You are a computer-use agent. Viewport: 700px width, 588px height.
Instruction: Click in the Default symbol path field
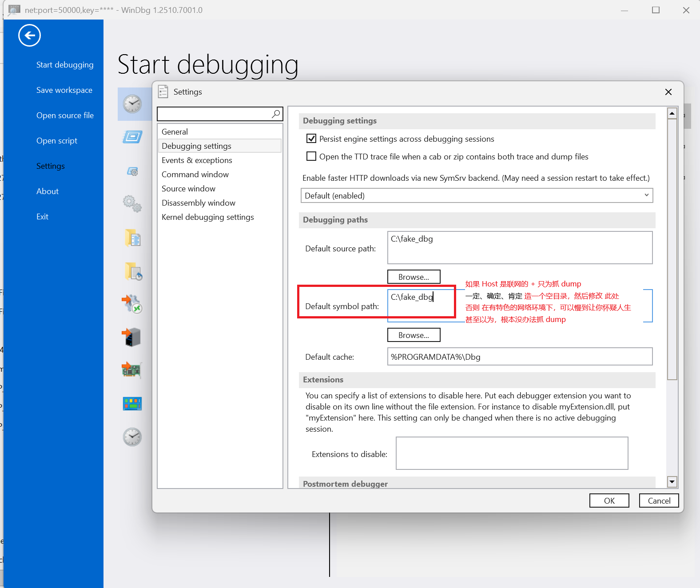click(x=520, y=306)
